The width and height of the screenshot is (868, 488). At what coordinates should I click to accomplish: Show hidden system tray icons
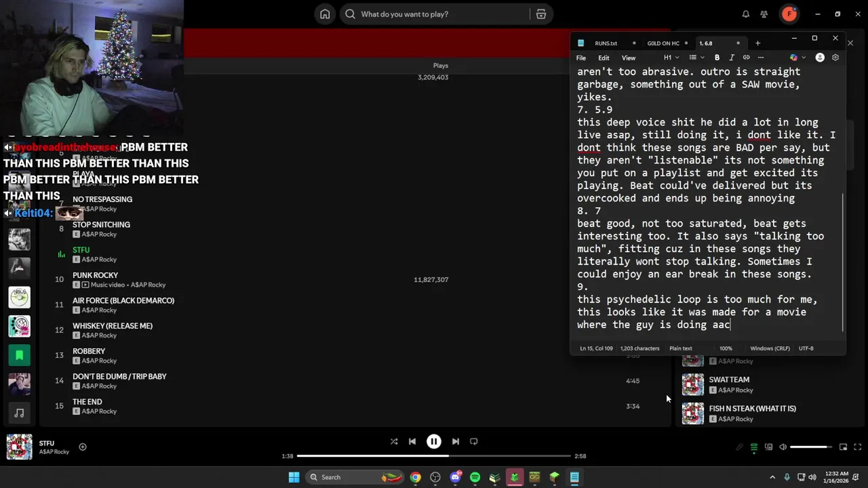point(772,477)
